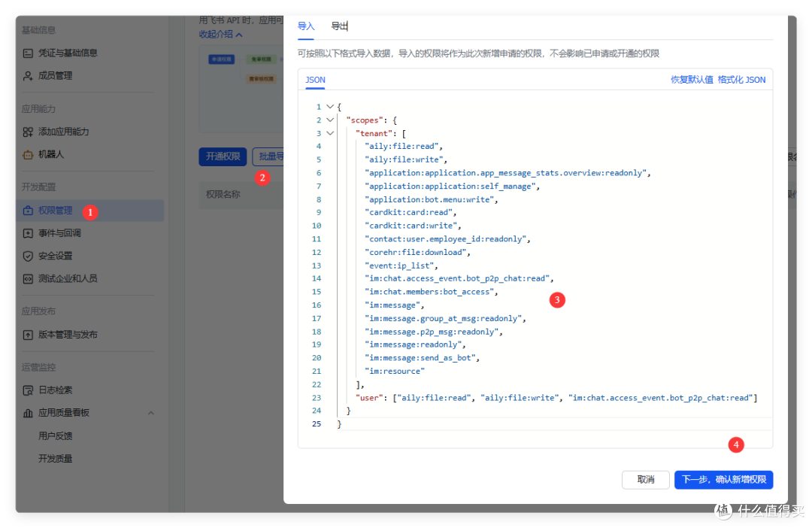The height and width of the screenshot is (528, 812).
Task: Click the "cardkit:card:read" line
Action: 409,212
